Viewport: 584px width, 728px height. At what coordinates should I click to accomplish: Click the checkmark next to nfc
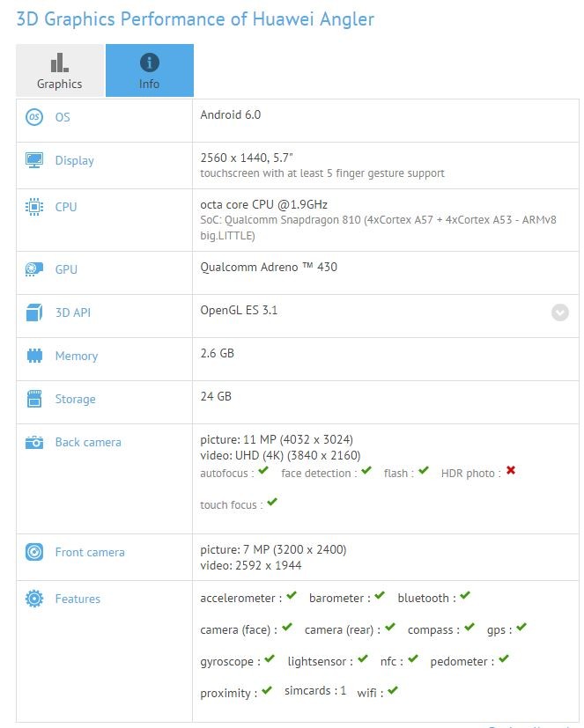(x=413, y=658)
